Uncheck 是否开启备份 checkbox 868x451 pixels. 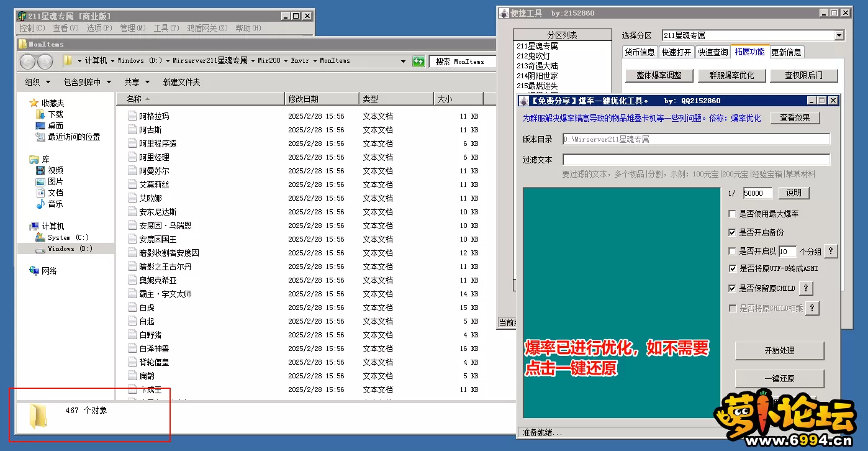pyautogui.click(x=733, y=232)
